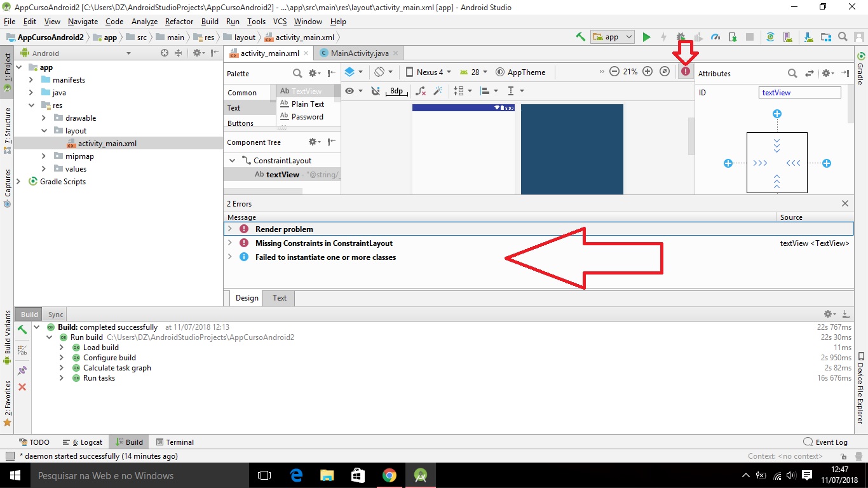Open the Refactor menu
This screenshot has width=868, height=488.
click(179, 22)
